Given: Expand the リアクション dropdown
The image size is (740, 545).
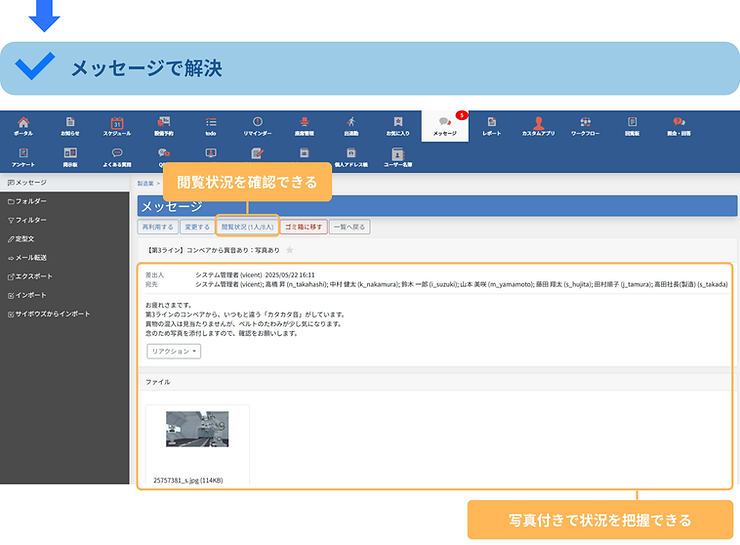Looking at the screenshot, I should pyautogui.click(x=174, y=351).
